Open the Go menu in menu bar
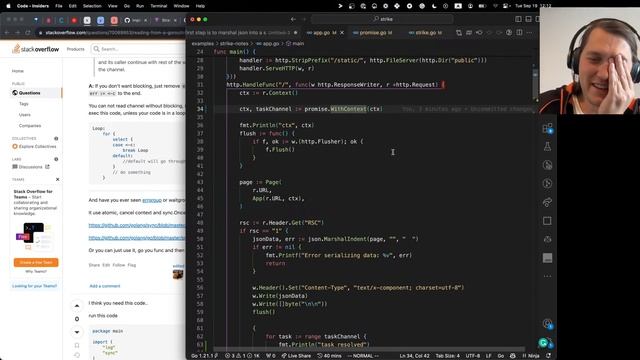 127,6
